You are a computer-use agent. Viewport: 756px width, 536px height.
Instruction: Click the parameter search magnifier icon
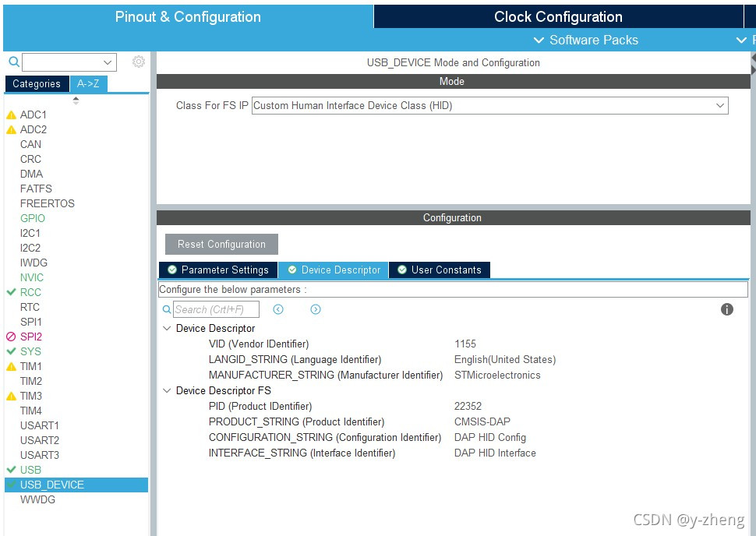[167, 309]
